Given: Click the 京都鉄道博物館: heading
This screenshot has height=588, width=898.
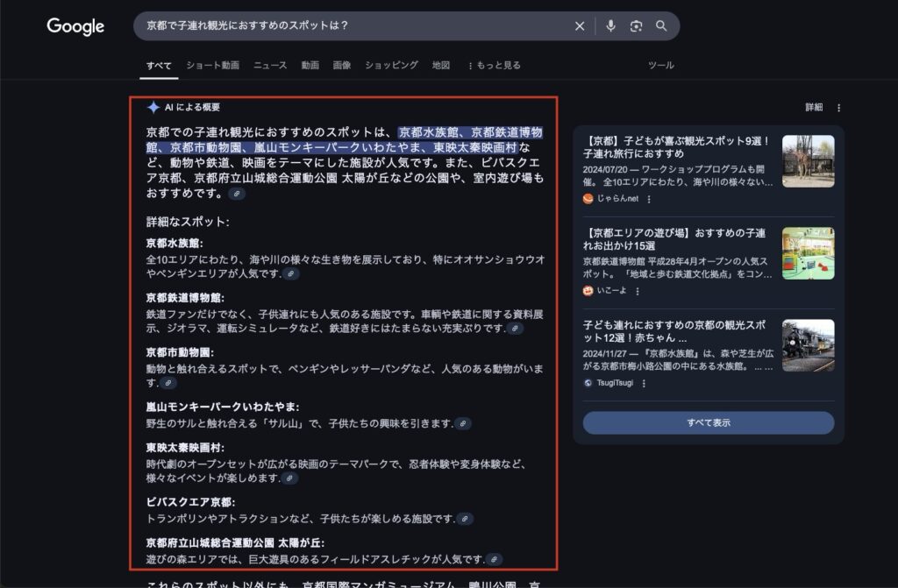Looking at the screenshot, I should click(186, 298).
